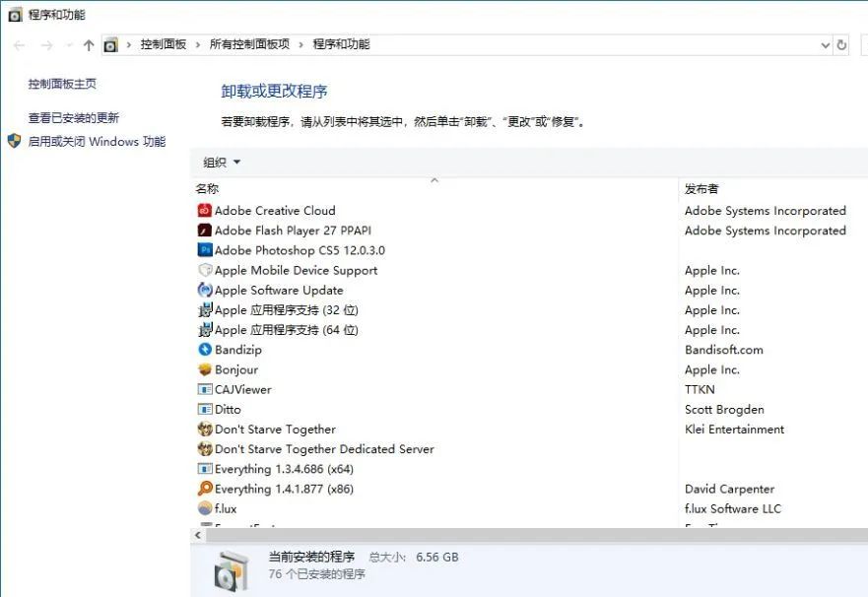868x597 pixels.
Task: Open 启用或关闭 Windows 功能 link
Action: click(x=97, y=141)
